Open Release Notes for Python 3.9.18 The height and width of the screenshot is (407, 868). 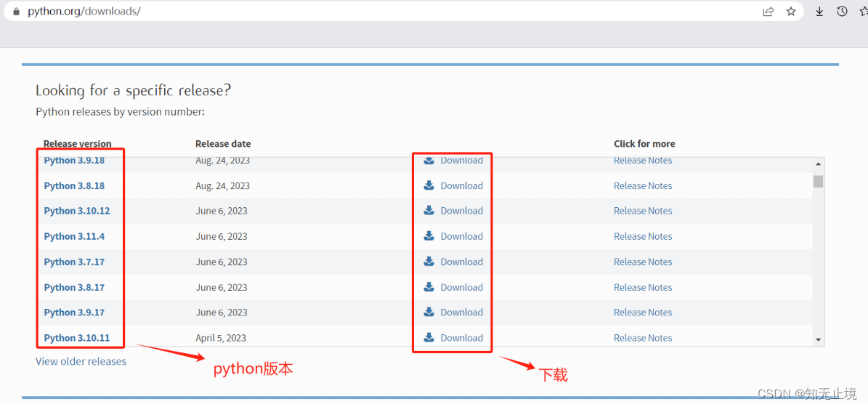click(x=643, y=161)
